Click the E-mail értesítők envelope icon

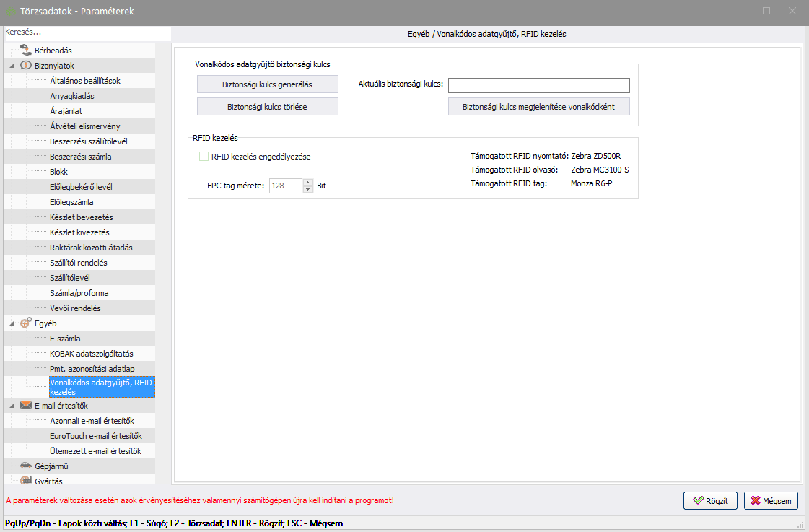click(26, 406)
